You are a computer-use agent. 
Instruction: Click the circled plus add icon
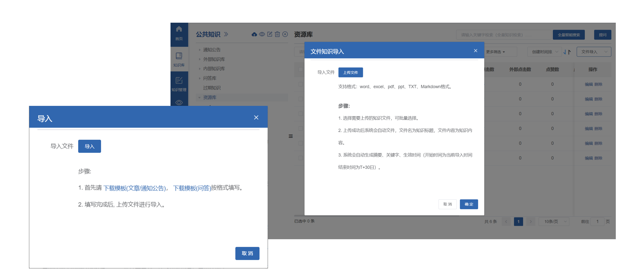pyautogui.click(x=285, y=34)
